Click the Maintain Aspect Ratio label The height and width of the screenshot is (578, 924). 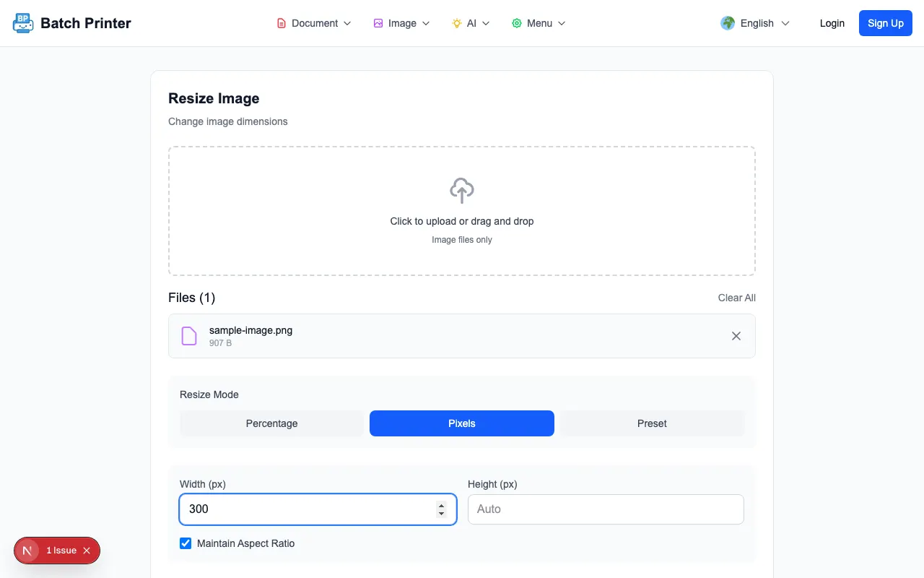pos(246,543)
